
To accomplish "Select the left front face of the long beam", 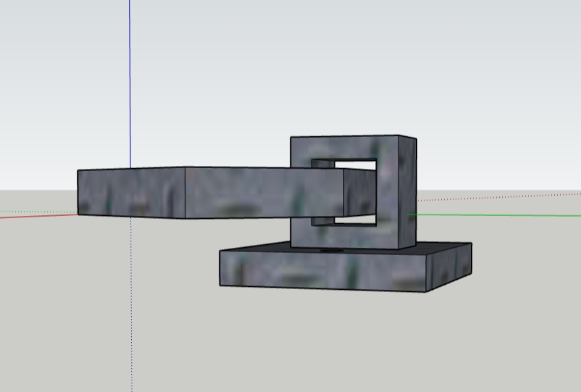I will point(131,192).
